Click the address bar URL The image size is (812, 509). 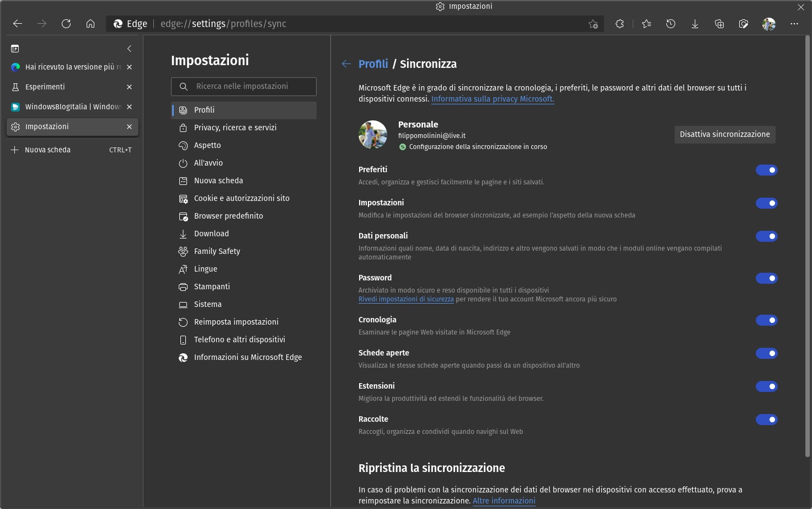(x=223, y=24)
